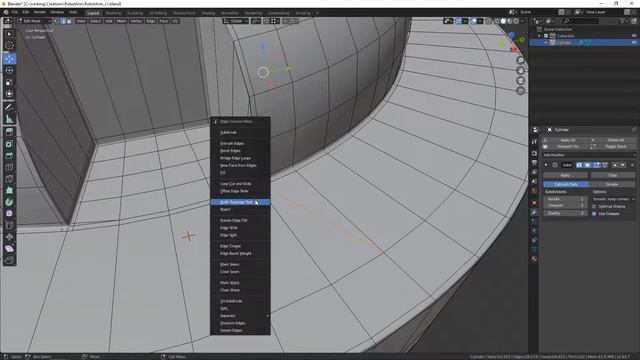Toggle Subdiv modifier viewport display icon
The image size is (640, 360).
(587, 165)
